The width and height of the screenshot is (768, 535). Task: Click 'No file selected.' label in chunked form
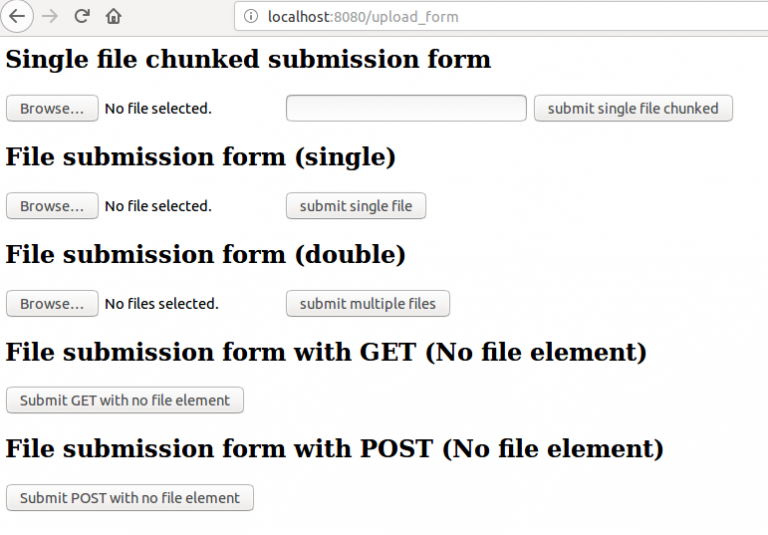pos(158,108)
